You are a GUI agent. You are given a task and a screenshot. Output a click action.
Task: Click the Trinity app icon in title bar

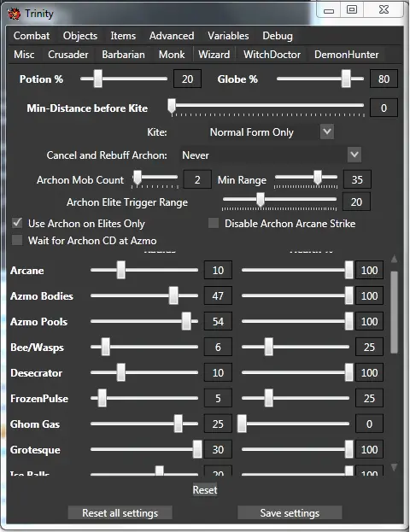click(x=14, y=14)
